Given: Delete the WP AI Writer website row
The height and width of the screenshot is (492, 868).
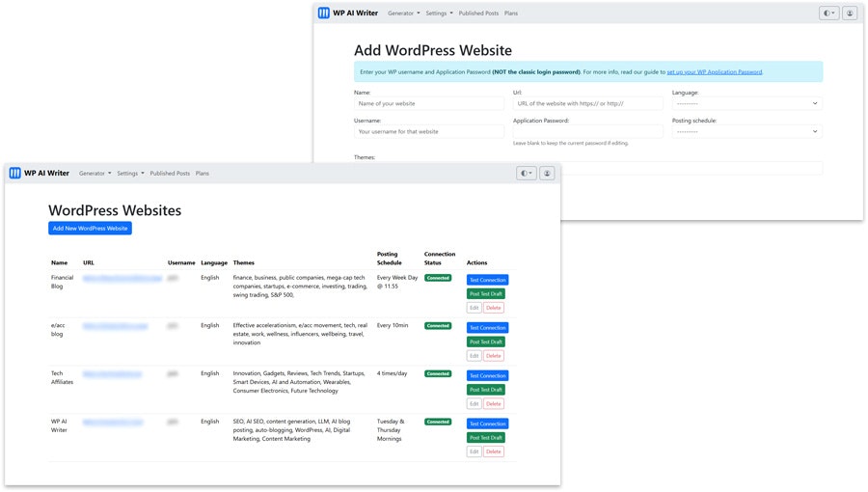Looking at the screenshot, I should tap(493, 451).
